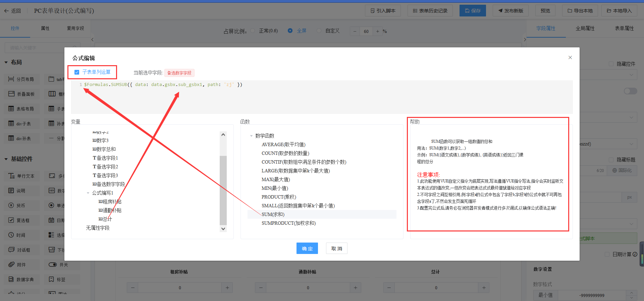Click 预览 preview button

click(x=545, y=11)
